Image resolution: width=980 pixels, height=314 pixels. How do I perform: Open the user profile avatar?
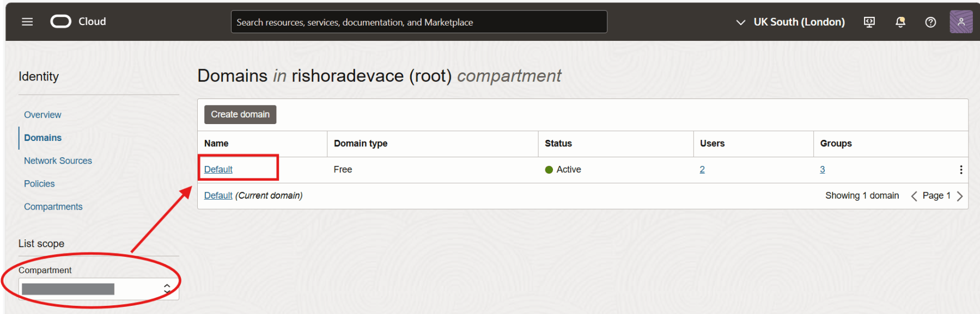(960, 22)
